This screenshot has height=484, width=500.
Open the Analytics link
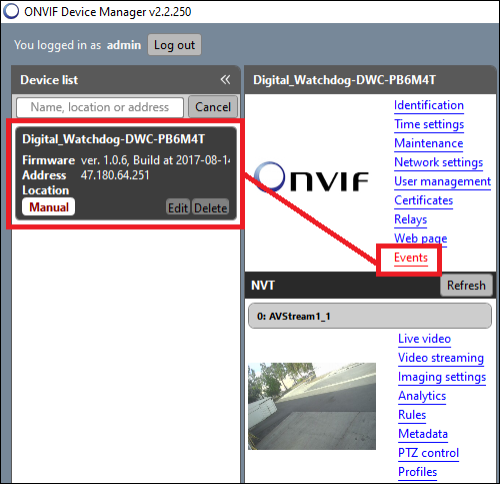[422, 396]
